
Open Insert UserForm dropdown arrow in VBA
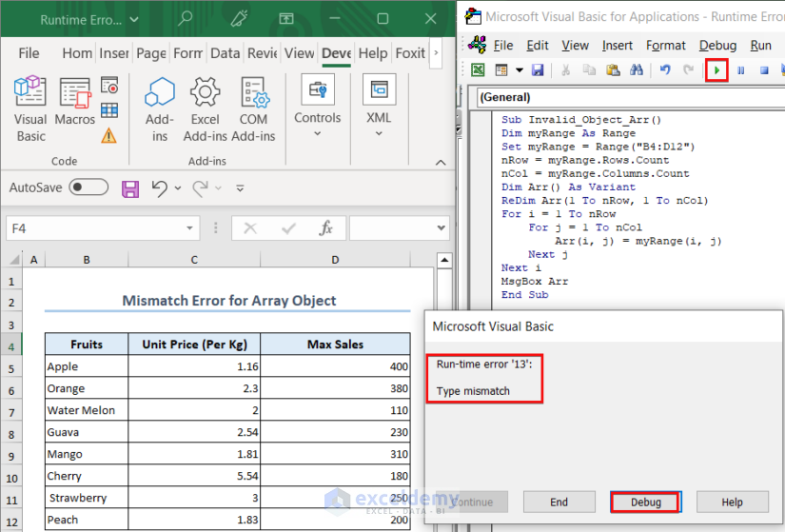pyautogui.click(x=520, y=70)
